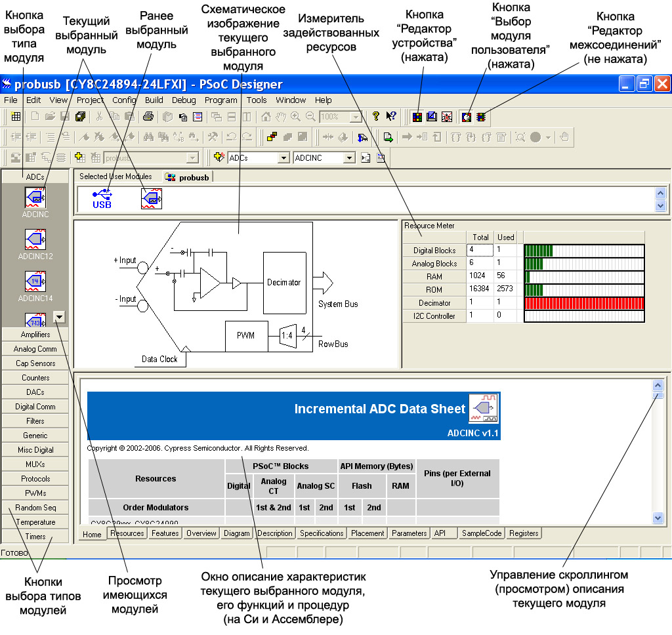Click the blue arrow download-to-part icon
Image resolution: width=672 pixels, height=635 pixels.
[362, 137]
